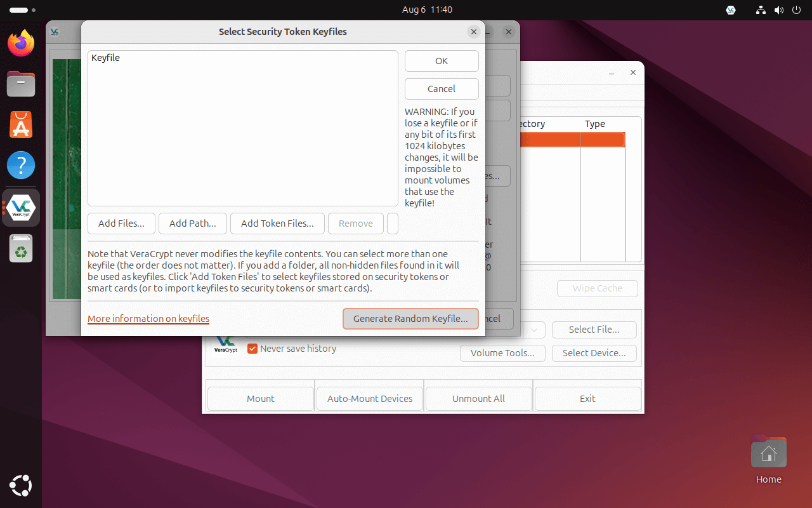Click empty button right of Remove
Image resolution: width=812 pixels, height=508 pixels.
(393, 224)
